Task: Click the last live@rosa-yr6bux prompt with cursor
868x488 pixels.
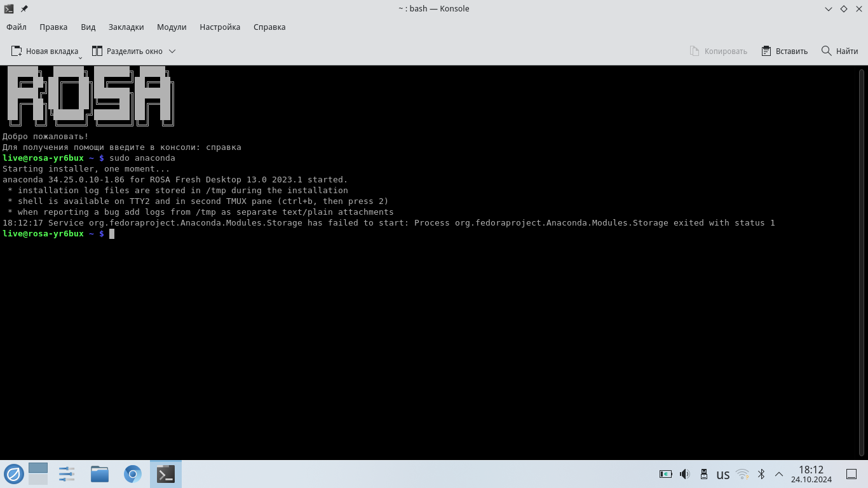Action: [x=58, y=234]
